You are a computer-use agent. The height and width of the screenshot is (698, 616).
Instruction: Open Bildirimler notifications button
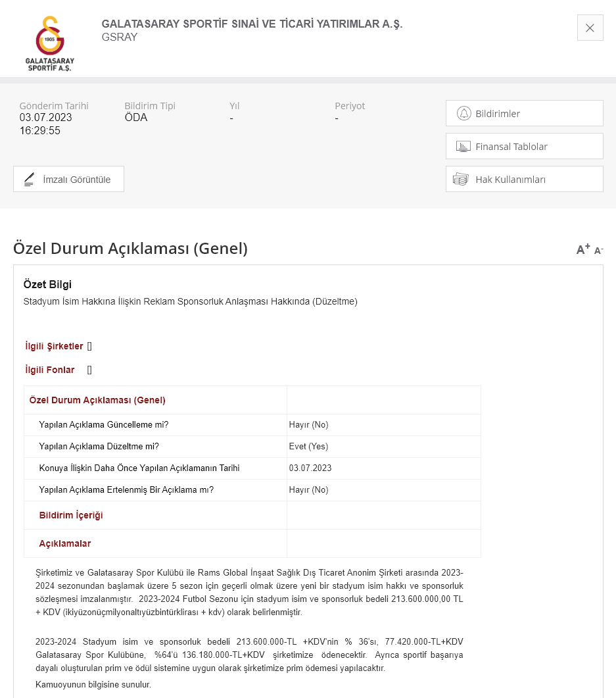coord(525,113)
